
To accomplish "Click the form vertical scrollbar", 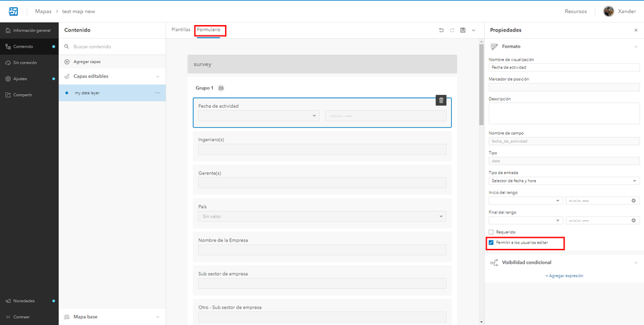I will coord(482,84).
